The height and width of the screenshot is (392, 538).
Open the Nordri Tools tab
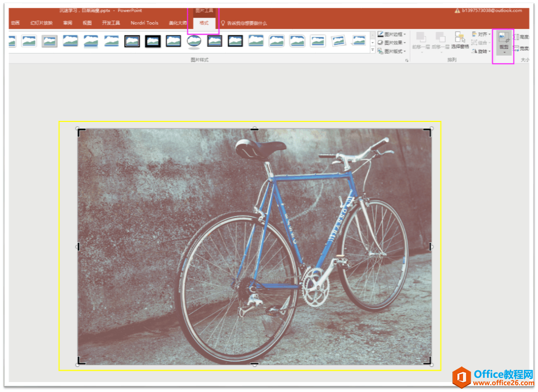144,23
